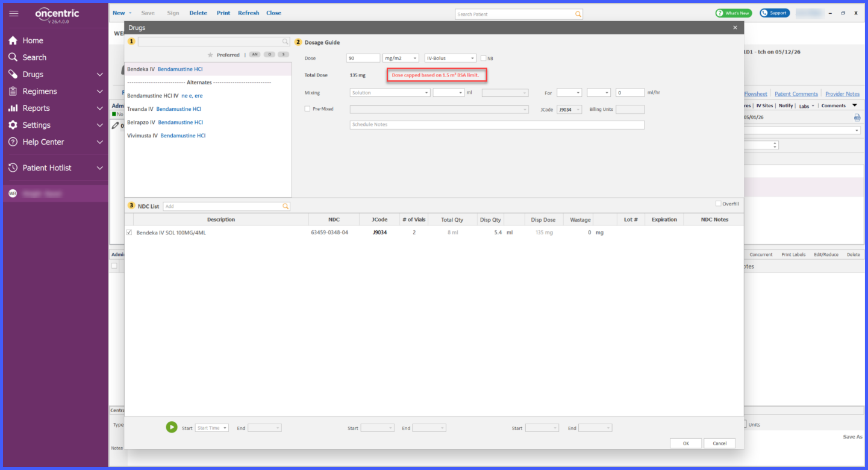Click the drug search magnifier icon

coord(286,42)
